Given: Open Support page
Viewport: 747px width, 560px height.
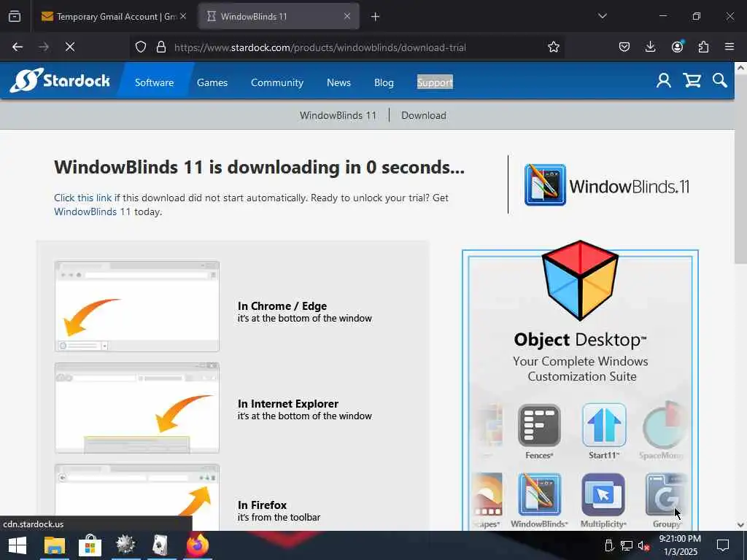Looking at the screenshot, I should (435, 82).
